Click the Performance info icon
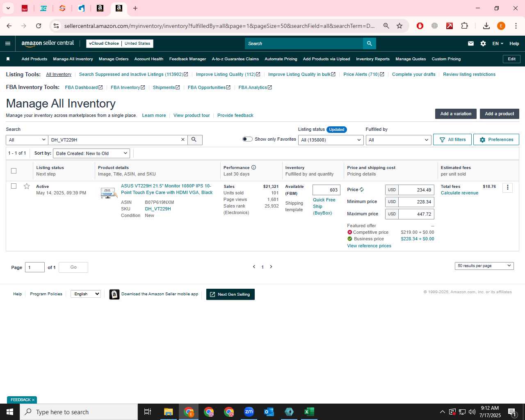Viewport: 525px width, 420px height. [253, 167]
